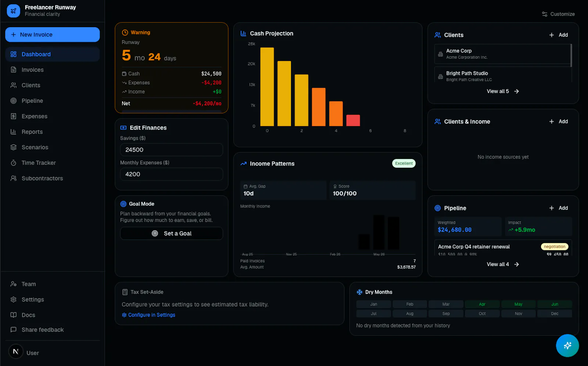Open the Pipeline sidebar page
Screen dimensions: 588x366
pos(52,101)
